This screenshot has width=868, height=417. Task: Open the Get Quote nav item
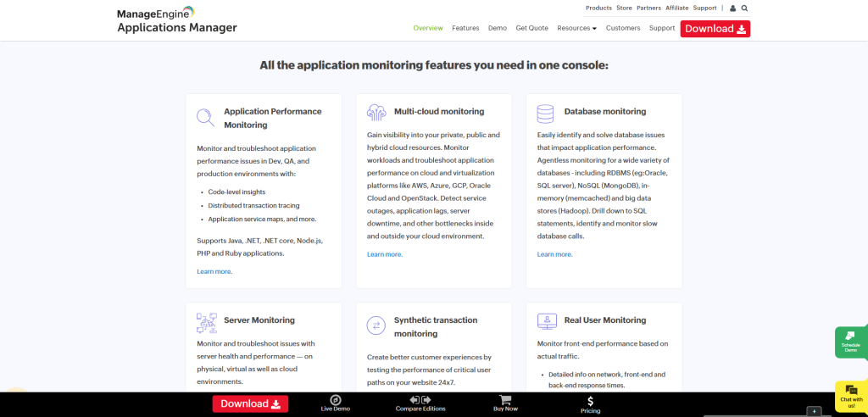click(x=532, y=28)
